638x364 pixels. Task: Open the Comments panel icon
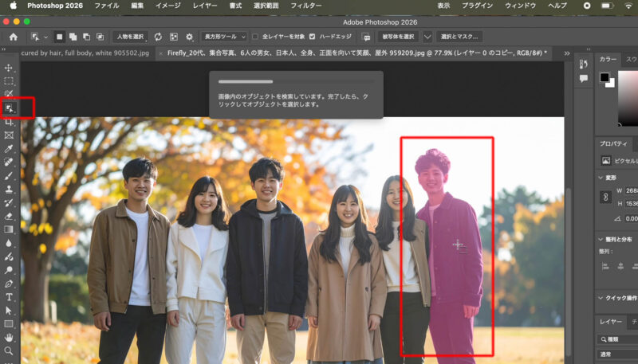point(584,78)
